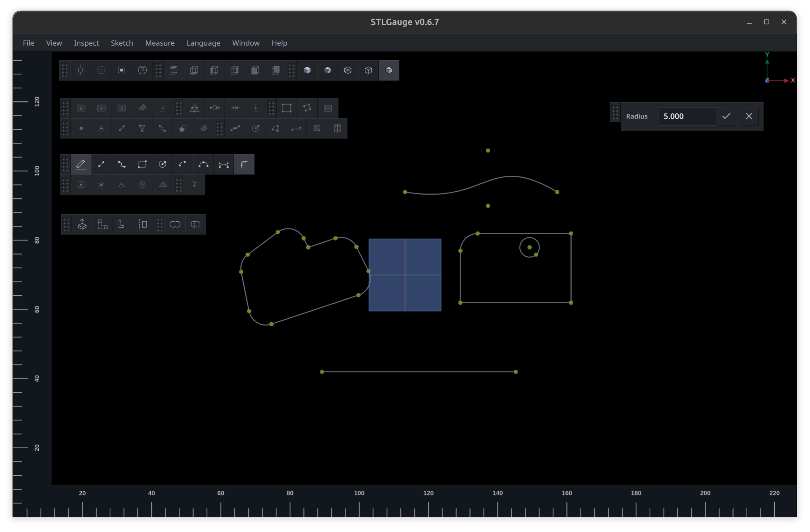810x532 pixels.
Task: Cancel the radius dialog
Action: 749,116
